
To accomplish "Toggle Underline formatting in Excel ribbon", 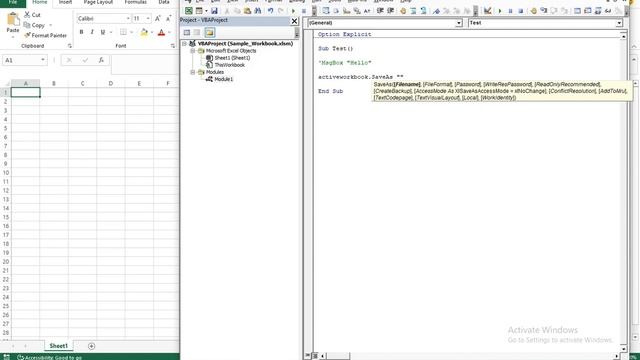I will [x=102, y=32].
